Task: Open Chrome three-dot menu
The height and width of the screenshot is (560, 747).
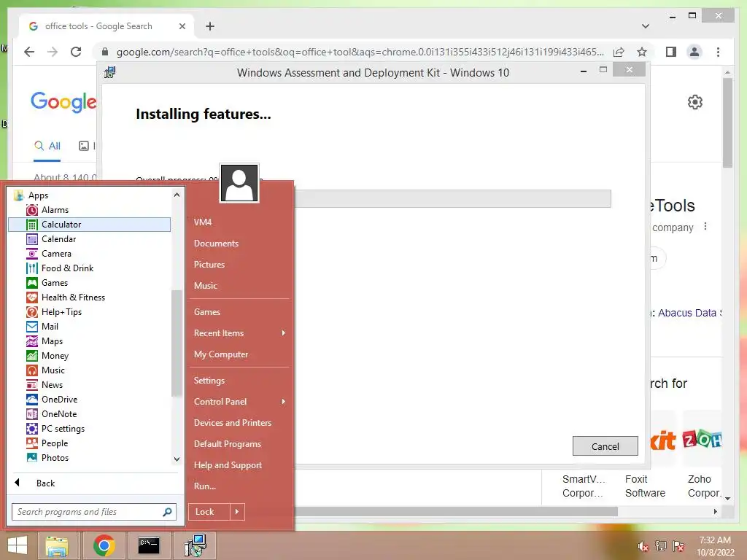Action: coord(718,52)
